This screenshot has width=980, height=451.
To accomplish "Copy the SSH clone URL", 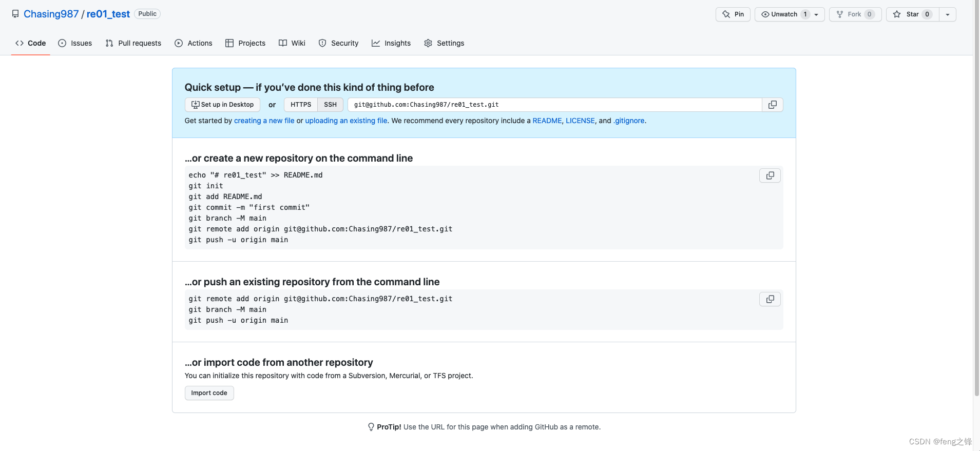I will 772,105.
